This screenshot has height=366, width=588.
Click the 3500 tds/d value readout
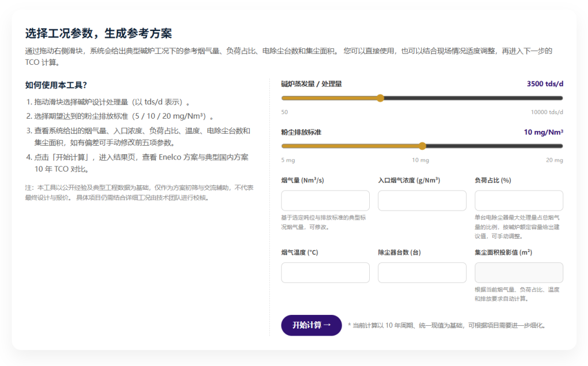544,84
